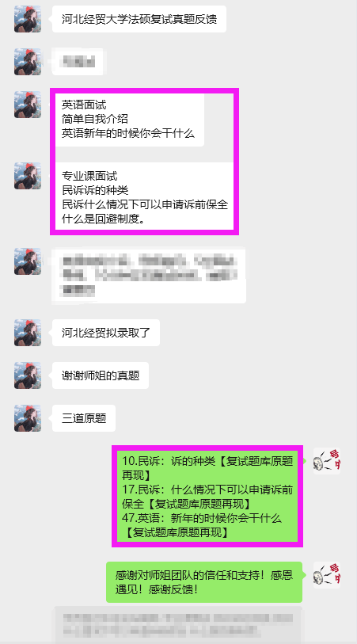Click the 河北经贸拟录取了 message bubble
Image resolution: width=357 pixels, height=644 pixels.
click(x=106, y=333)
